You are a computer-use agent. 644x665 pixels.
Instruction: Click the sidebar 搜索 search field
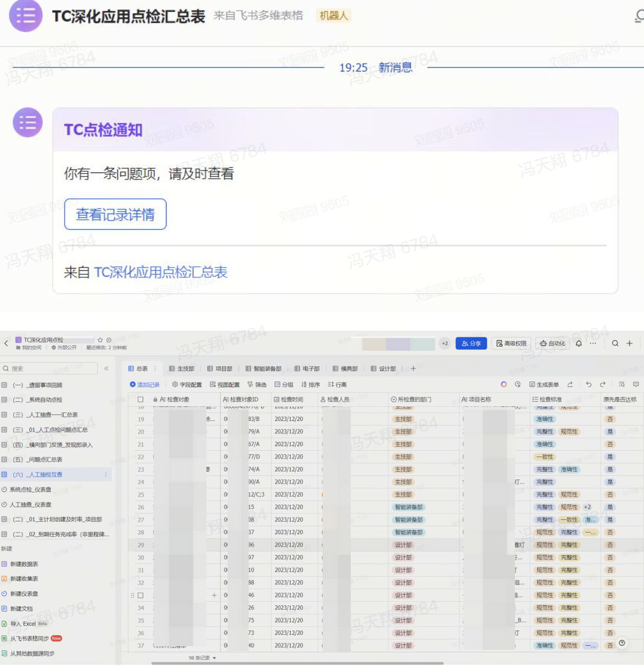[x=53, y=369]
